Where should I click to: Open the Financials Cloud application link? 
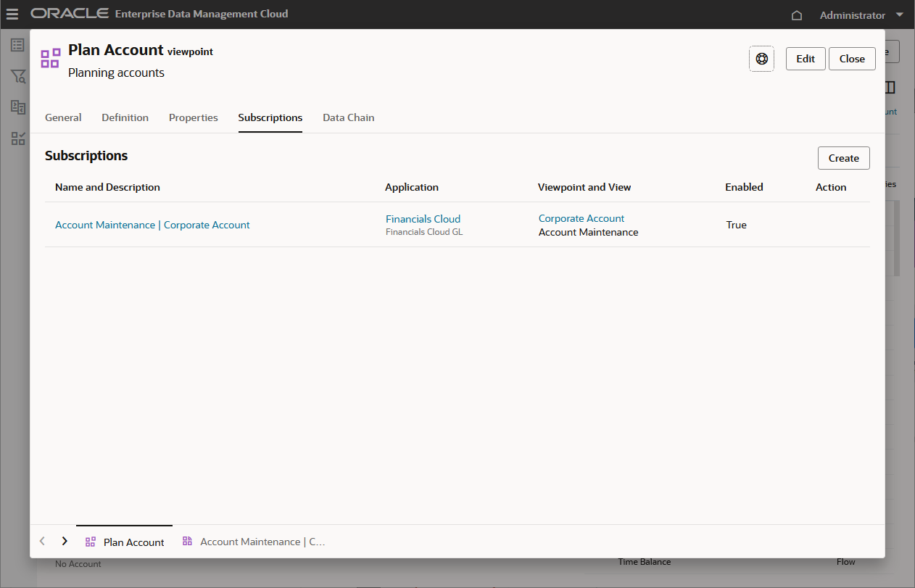click(x=423, y=219)
